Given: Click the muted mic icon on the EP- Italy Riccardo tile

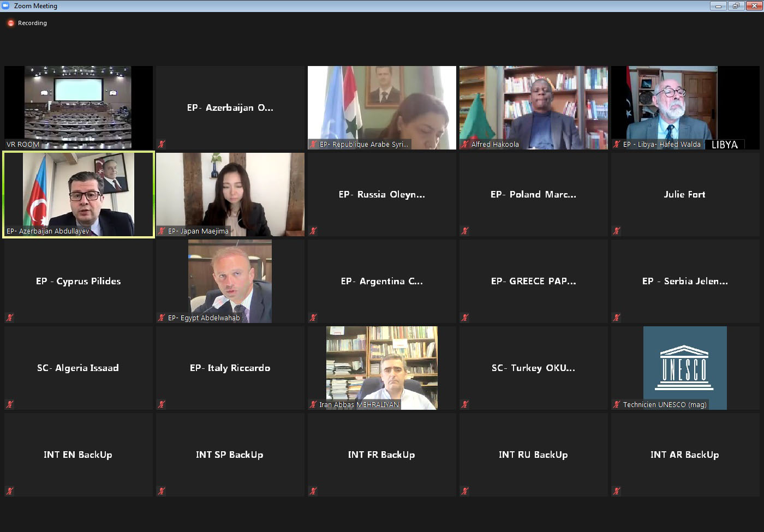Looking at the screenshot, I should pyautogui.click(x=162, y=404).
